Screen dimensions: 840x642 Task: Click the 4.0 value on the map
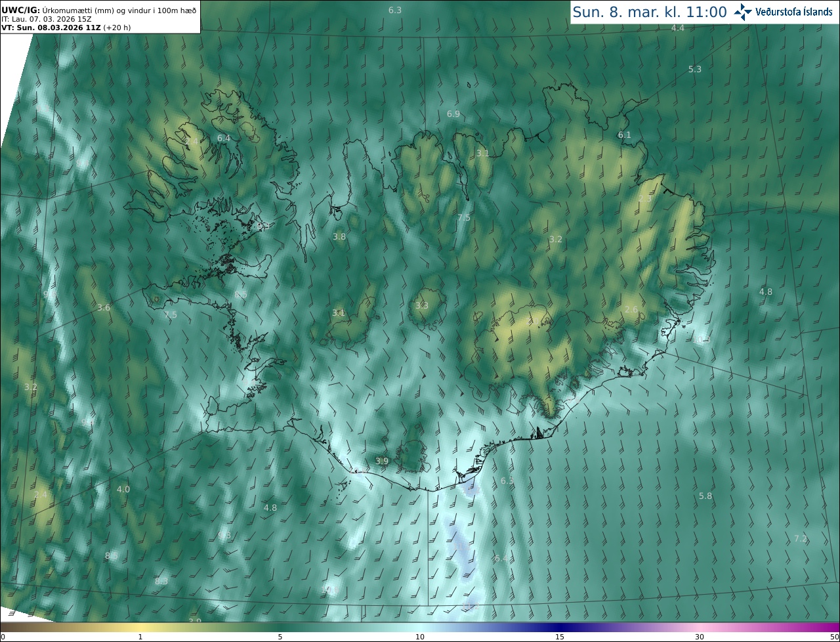pyautogui.click(x=123, y=490)
